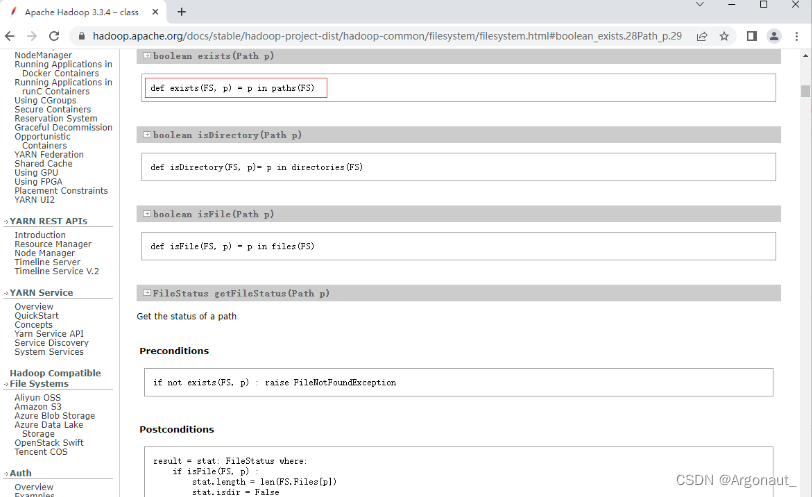Open the Amazon S3 link
The image size is (812, 497).
pyautogui.click(x=37, y=407)
